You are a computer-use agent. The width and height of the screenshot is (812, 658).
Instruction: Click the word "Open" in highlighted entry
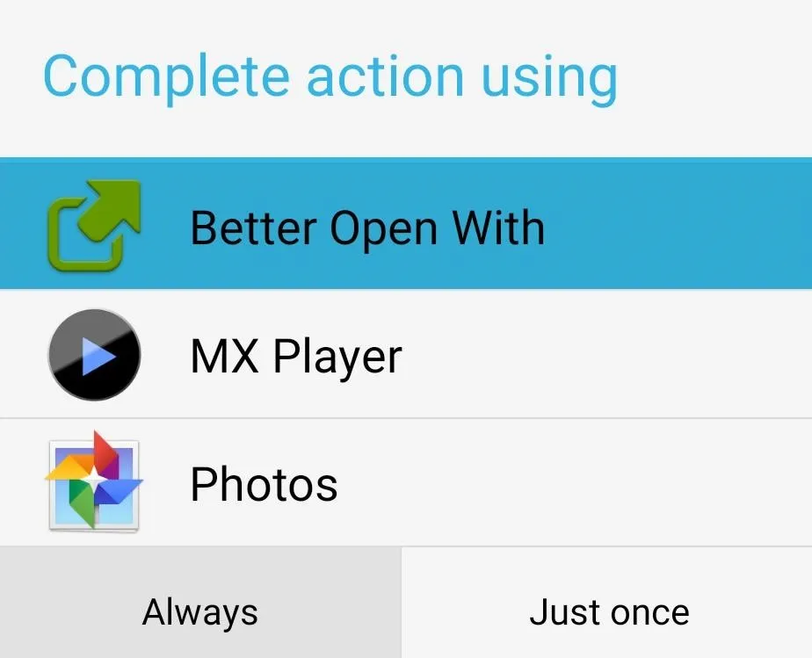click(x=384, y=229)
